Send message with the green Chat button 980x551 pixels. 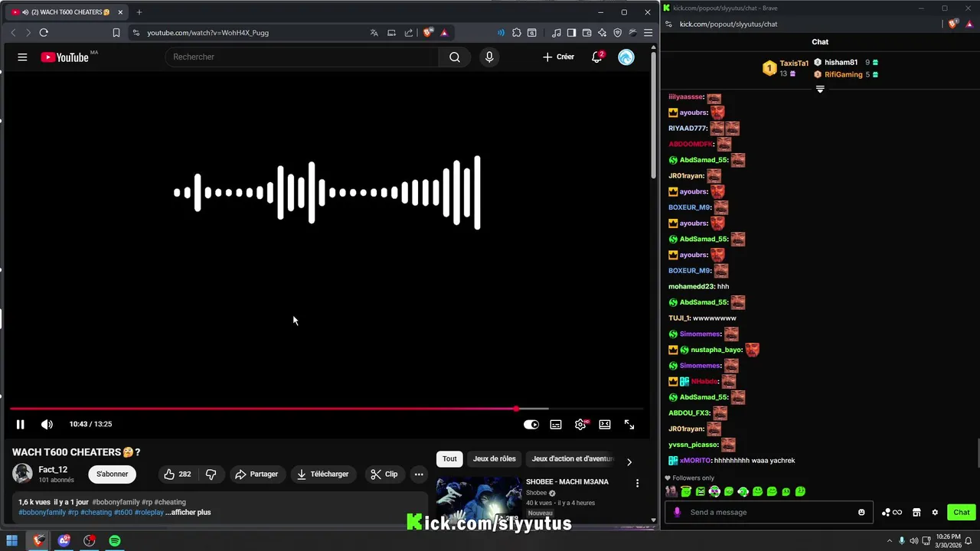click(x=962, y=512)
